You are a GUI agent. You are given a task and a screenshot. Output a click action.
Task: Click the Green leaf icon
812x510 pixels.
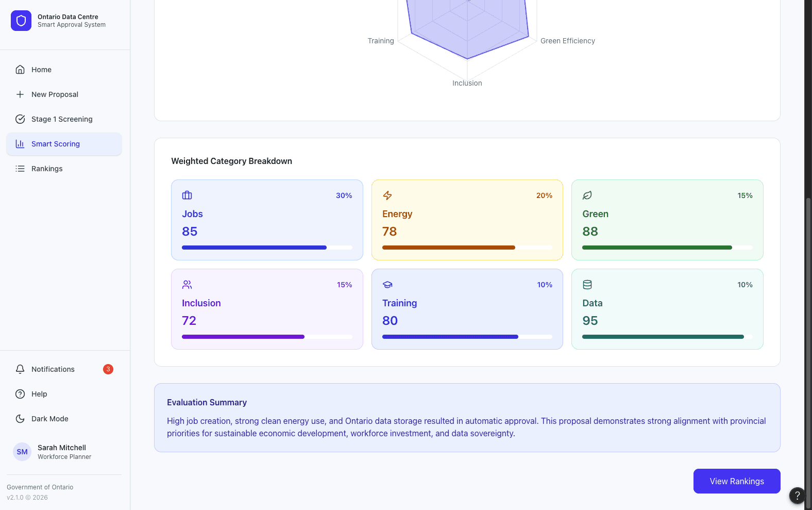point(587,195)
